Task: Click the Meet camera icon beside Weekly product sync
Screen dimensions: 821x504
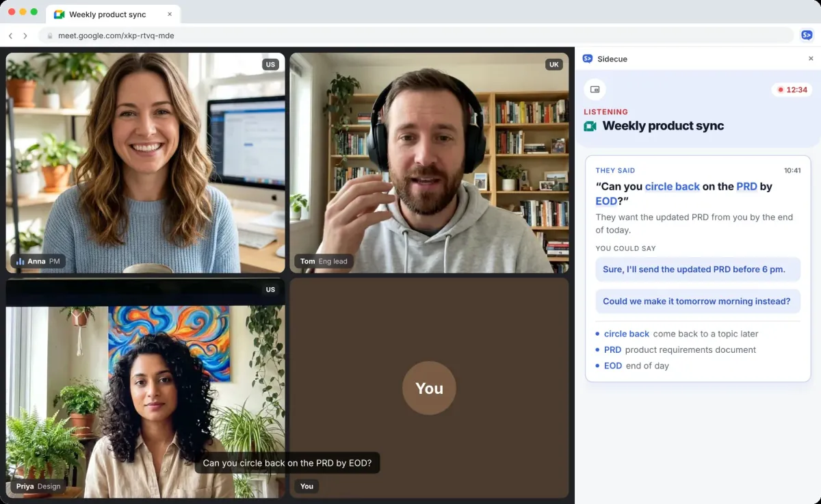Action: (590, 126)
